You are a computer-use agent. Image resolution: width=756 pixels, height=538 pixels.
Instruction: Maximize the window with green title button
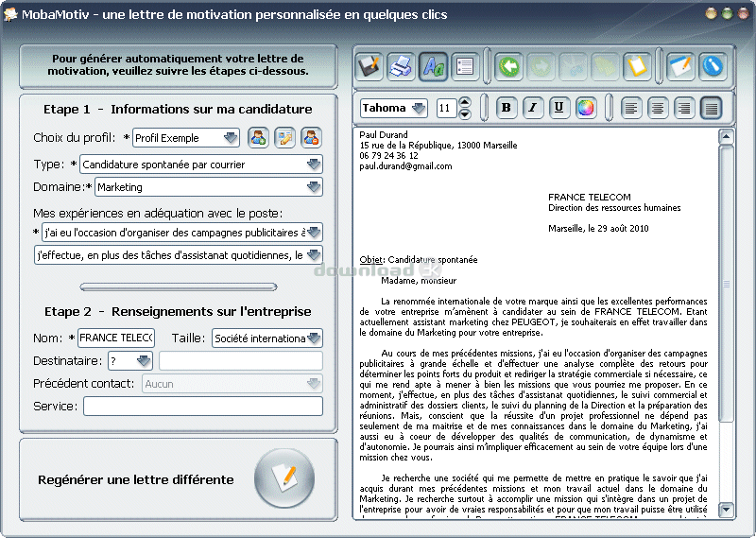pyautogui.click(x=727, y=13)
